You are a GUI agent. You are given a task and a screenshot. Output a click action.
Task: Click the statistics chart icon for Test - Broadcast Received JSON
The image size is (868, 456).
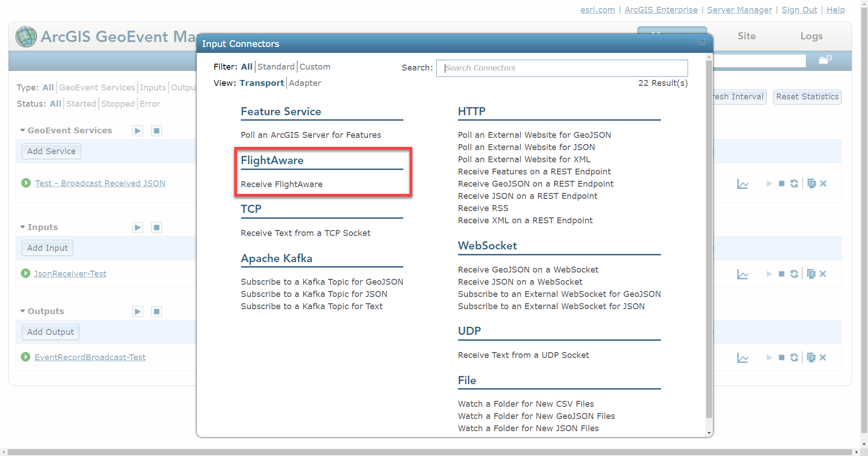(743, 184)
